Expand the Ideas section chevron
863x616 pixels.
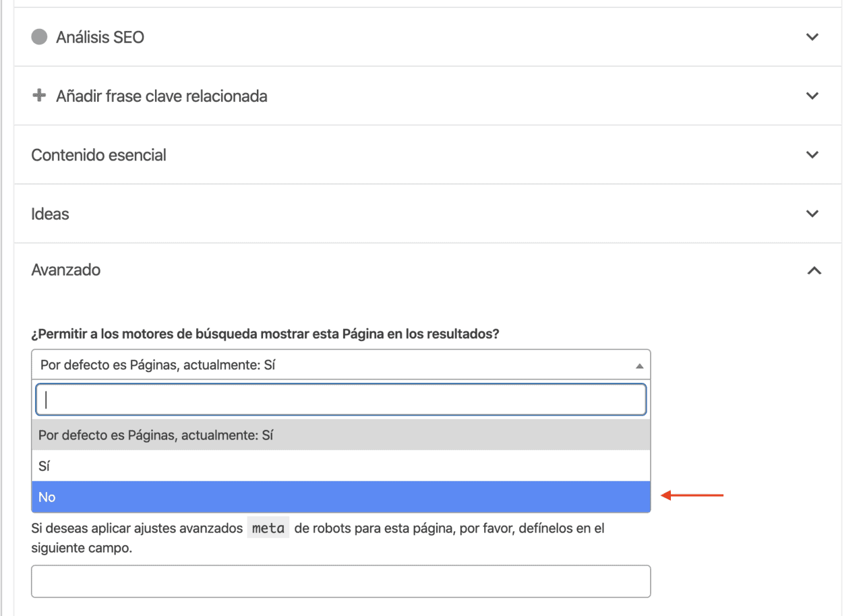812,214
